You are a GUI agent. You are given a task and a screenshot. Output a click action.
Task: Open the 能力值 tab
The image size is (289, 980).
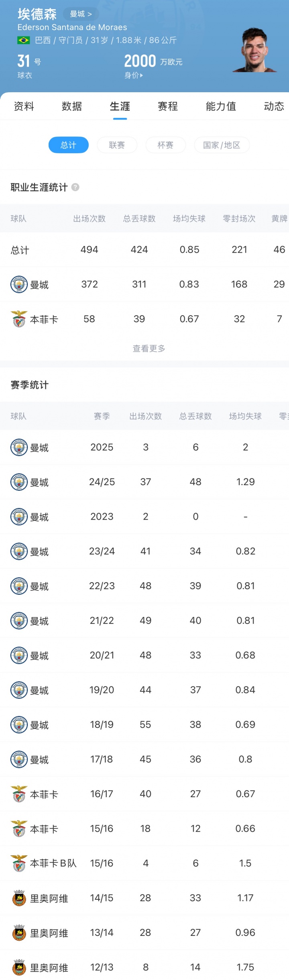[x=221, y=106]
